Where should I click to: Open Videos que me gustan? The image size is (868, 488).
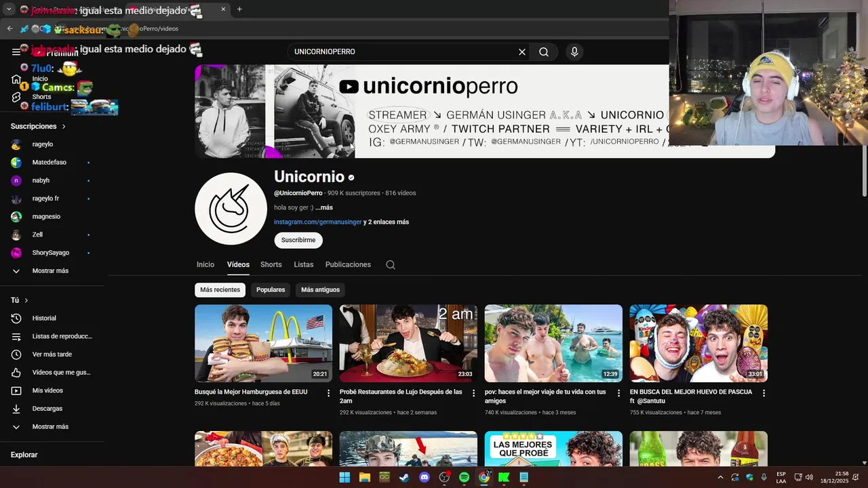[x=52, y=372]
